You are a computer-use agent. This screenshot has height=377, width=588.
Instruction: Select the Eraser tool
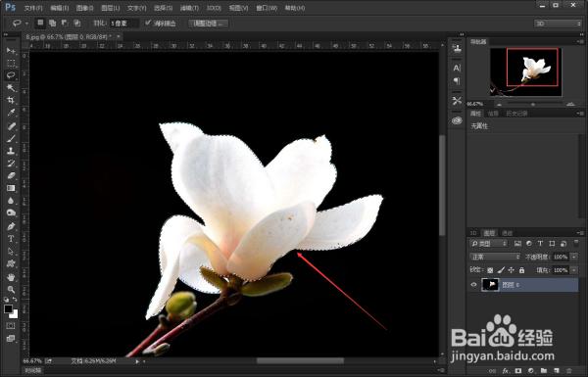(11, 175)
